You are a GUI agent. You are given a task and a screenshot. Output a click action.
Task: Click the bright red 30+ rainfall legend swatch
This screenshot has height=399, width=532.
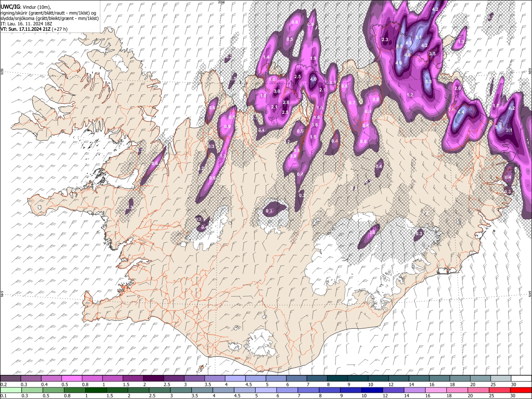pos(520,390)
